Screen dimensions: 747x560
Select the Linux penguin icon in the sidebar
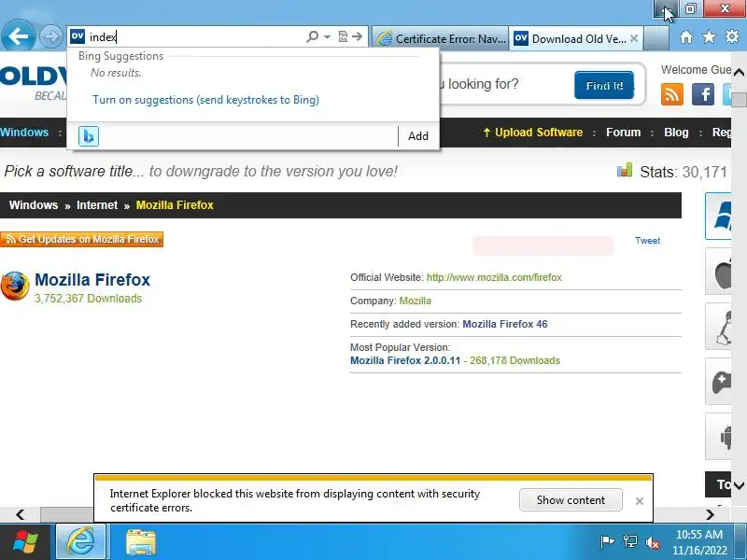click(718, 327)
